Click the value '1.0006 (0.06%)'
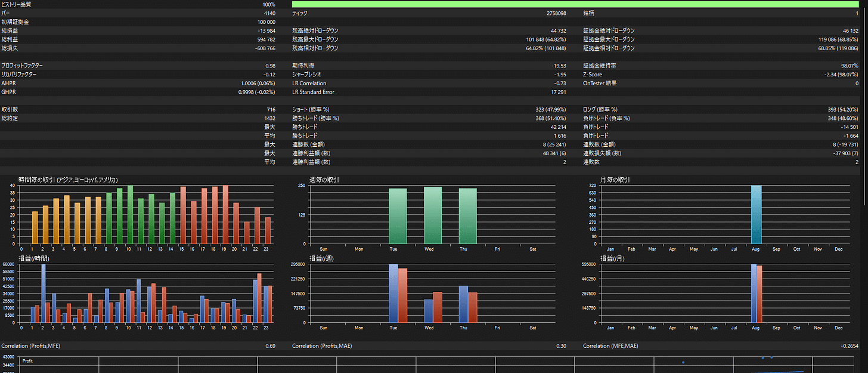The width and height of the screenshot is (868, 373). click(258, 84)
